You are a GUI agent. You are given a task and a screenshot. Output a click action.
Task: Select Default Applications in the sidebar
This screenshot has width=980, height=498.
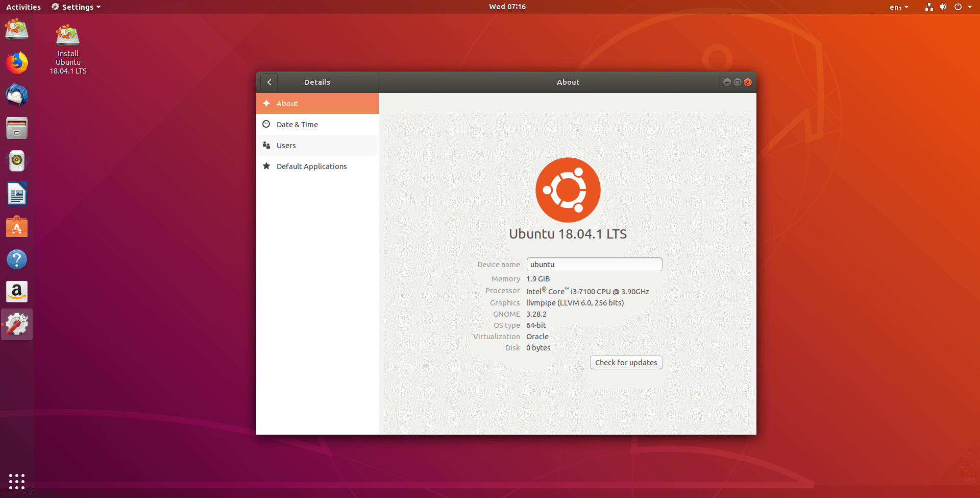coord(317,166)
